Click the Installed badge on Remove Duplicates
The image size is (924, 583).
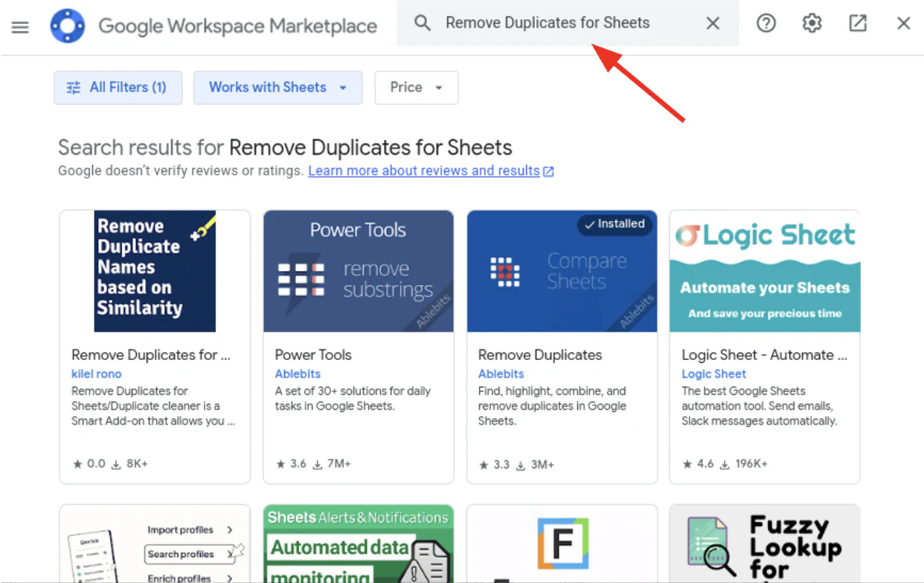(615, 224)
